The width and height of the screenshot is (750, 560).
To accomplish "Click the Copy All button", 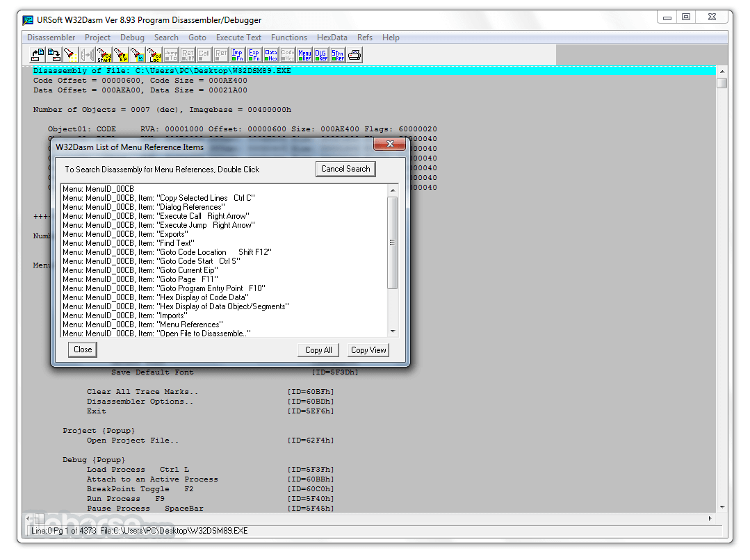I will pyautogui.click(x=318, y=350).
